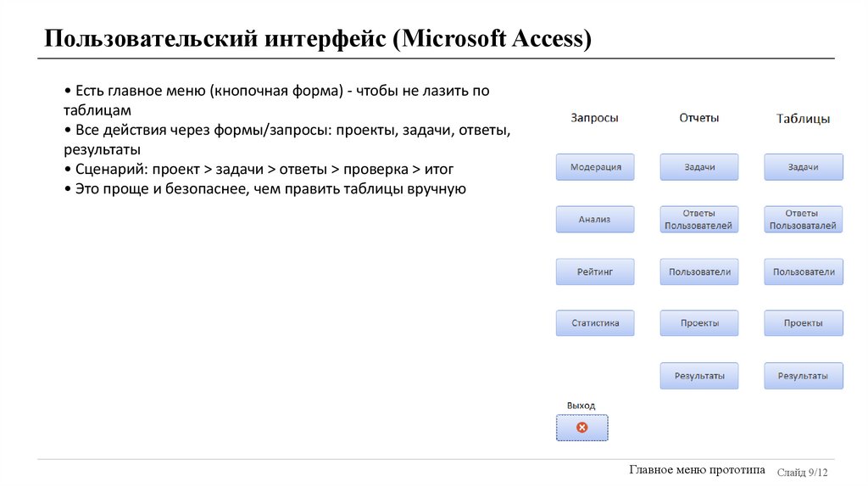The image size is (868, 487).
Task: Click the Отчеты column heading
Action: (x=699, y=118)
